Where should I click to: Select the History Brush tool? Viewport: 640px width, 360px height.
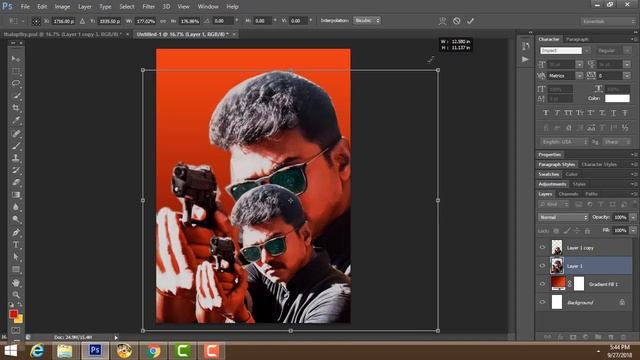click(x=16, y=170)
